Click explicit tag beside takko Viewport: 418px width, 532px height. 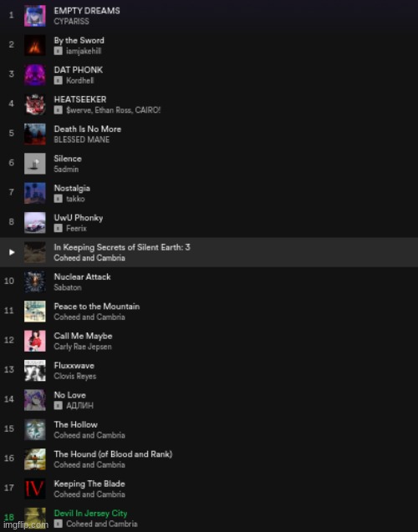pyautogui.click(x=58, y=199)
